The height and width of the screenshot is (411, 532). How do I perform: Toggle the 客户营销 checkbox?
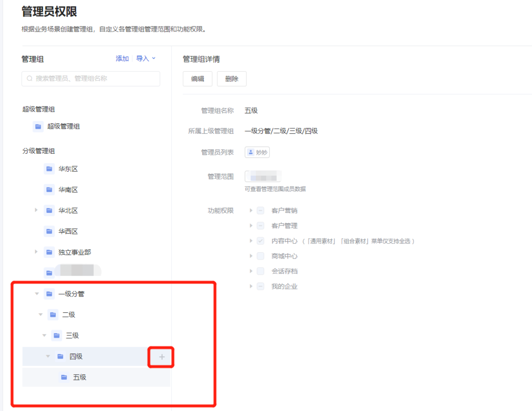coord(261,211)
